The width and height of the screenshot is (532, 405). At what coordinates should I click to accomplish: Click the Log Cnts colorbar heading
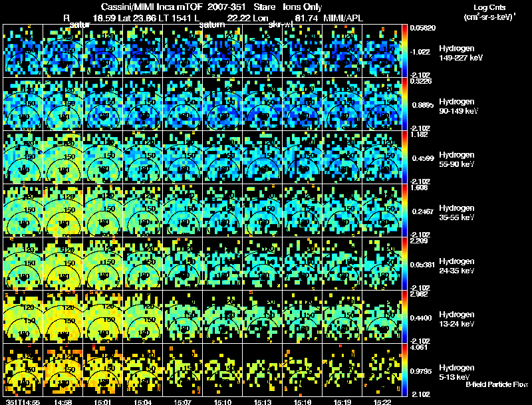pos(489,7)
